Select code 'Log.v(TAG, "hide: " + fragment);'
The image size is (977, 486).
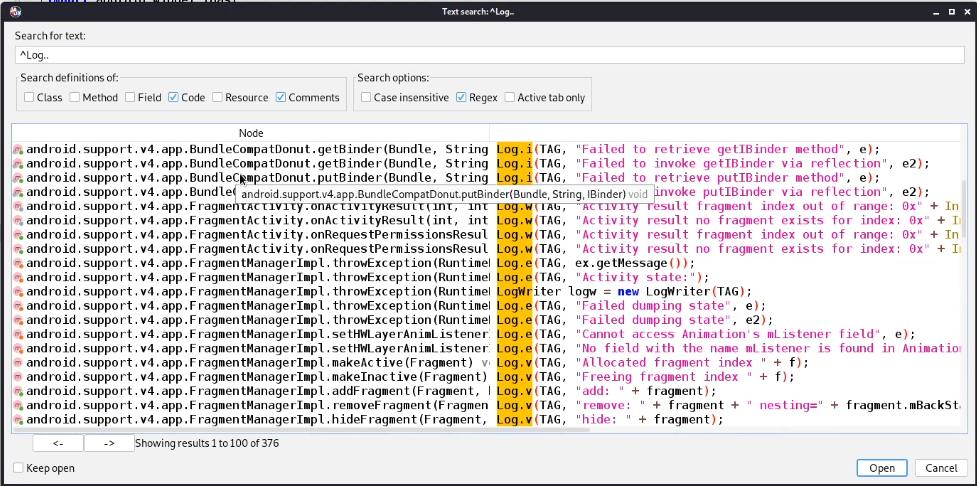click(609, 420)
